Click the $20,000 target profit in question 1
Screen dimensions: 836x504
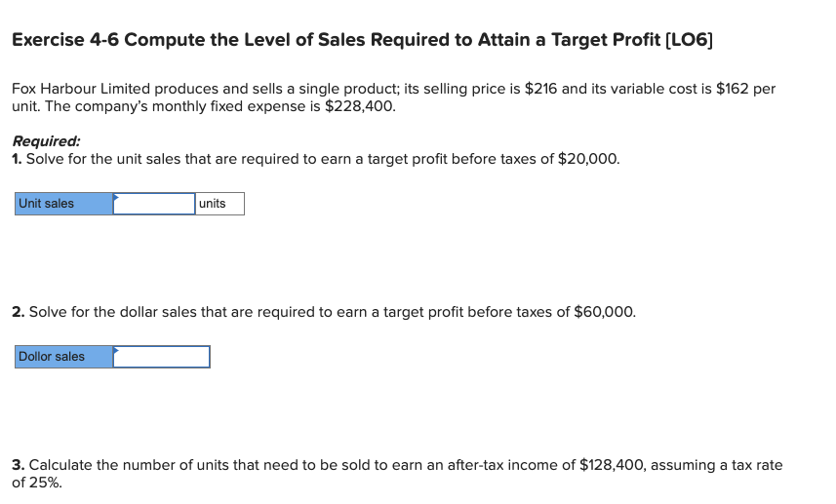(588, 159)
